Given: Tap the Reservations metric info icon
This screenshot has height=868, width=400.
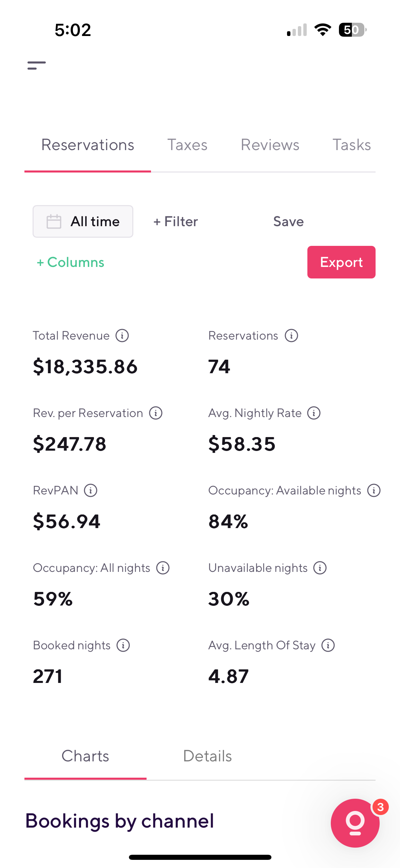Looking at the screenshot, I should (x=291, y=336).
